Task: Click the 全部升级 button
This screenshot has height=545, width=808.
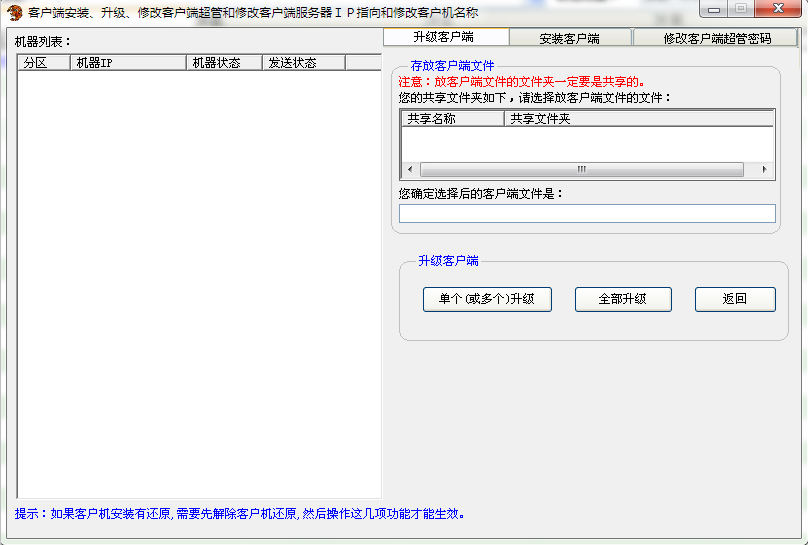Action: [x=621, y=299]
